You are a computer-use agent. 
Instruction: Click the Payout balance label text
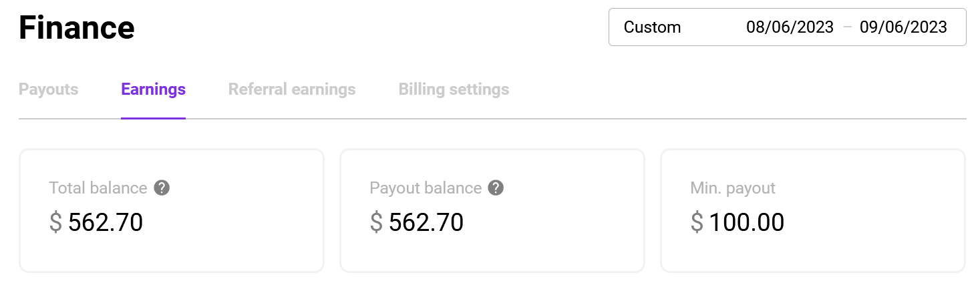point(426,188)
